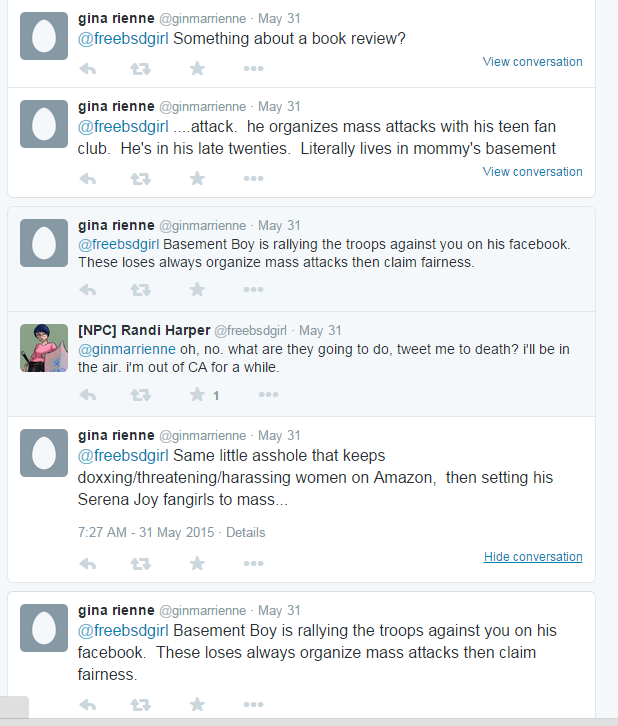Retweet the 'Something about a book review?' tweet
The image size is (618, 726).
click(x=140, y=69)
